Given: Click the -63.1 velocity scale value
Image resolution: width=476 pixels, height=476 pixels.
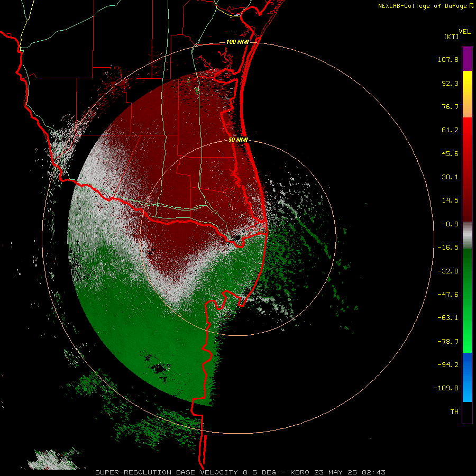Looking at the screenshot, I should pos(448,318).
